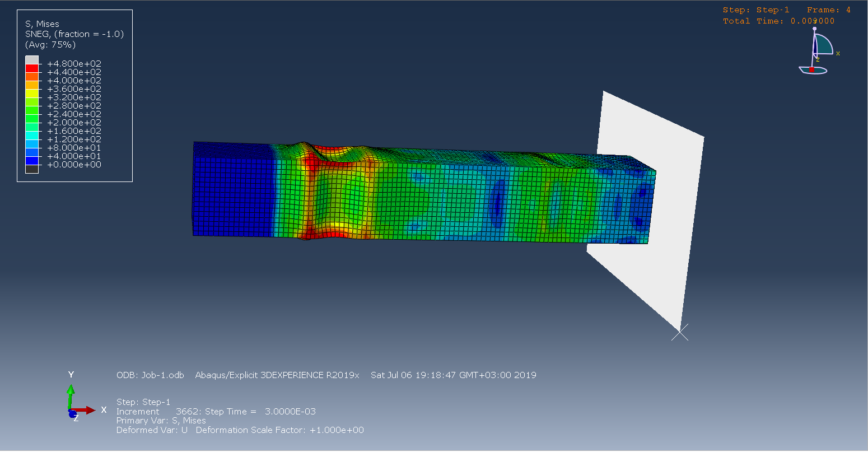Select orange 'Step: Step-1' text at top right

pos(756,10)
